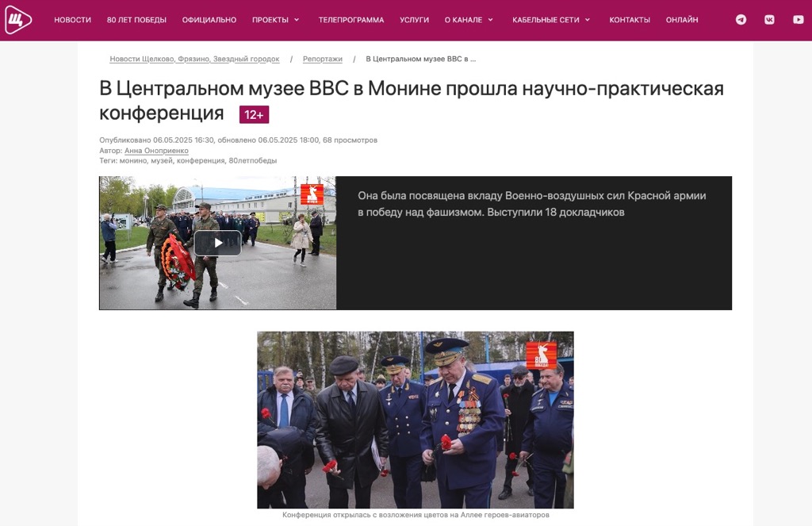
Task: Click the 12+ age rating badge
Action: (x=254, y=114)
